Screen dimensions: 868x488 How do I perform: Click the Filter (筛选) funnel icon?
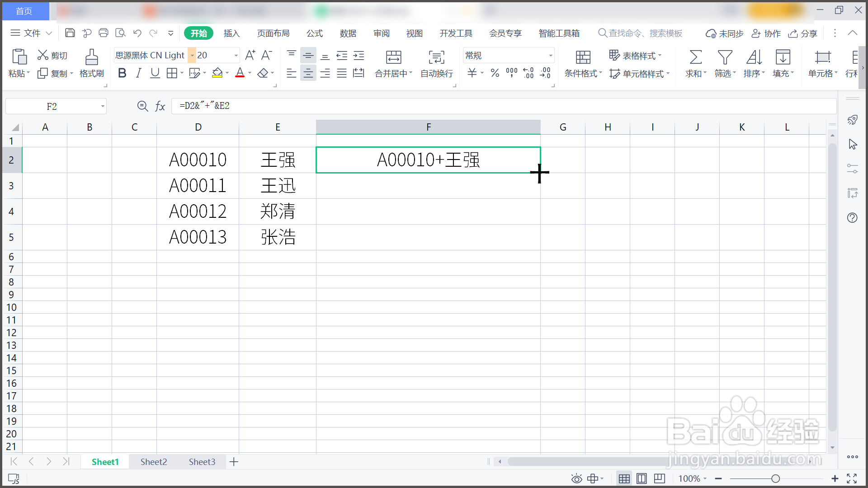725,57
